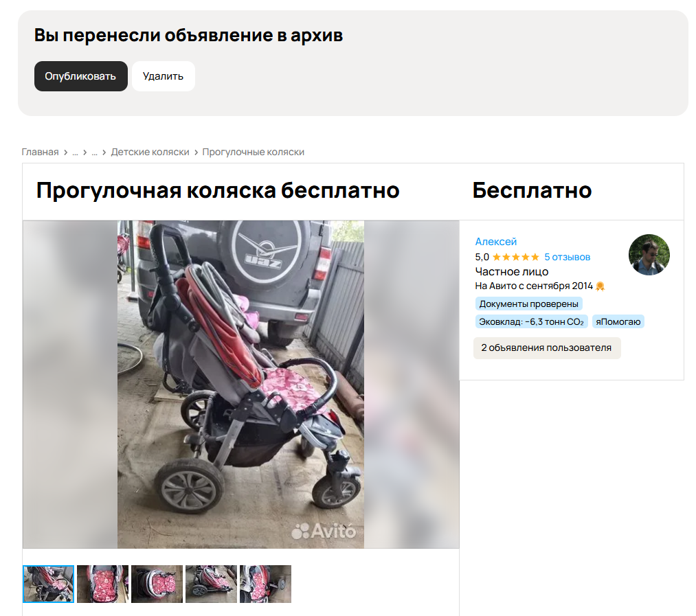Select the third stroller thumbnail
The height and width of the screenshot is (616, 696).
pyautogui.click(x=157, y=584)
